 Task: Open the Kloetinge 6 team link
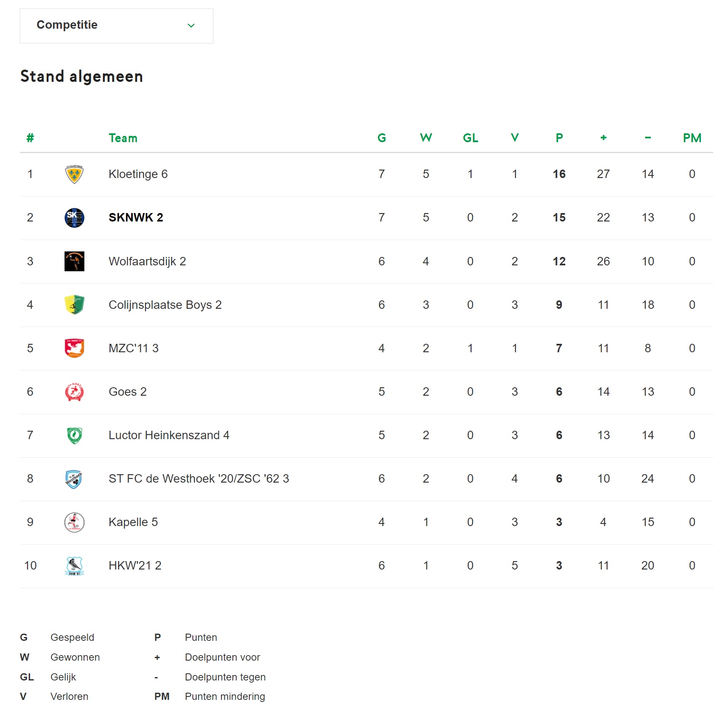pos(138,174)
